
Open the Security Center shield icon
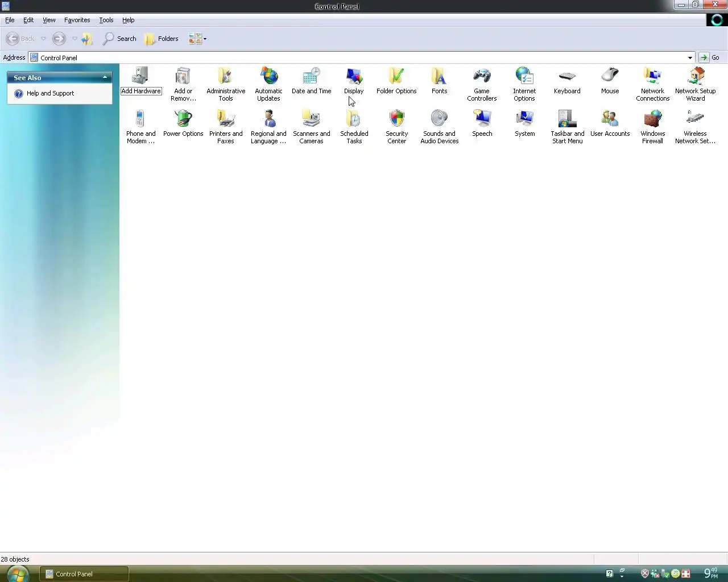click(x=396, y=118)
